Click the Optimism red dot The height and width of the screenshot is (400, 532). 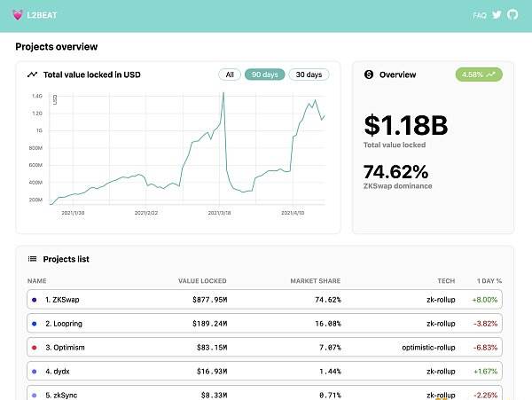(x=35, y=348)
